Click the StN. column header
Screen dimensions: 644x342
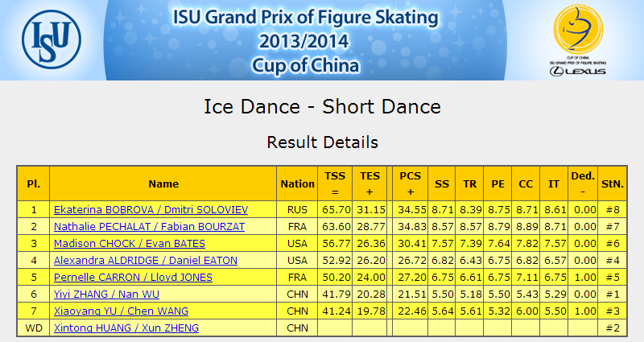click(x=613, y=183)
